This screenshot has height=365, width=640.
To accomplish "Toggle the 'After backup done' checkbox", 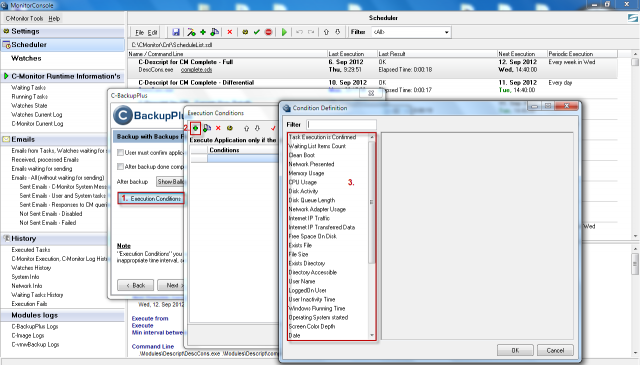I will pyautogui.click(x=120, y=167).
